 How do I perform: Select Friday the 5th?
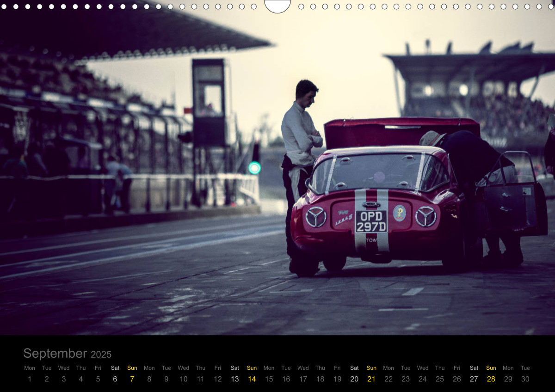(x=98, y=379)
